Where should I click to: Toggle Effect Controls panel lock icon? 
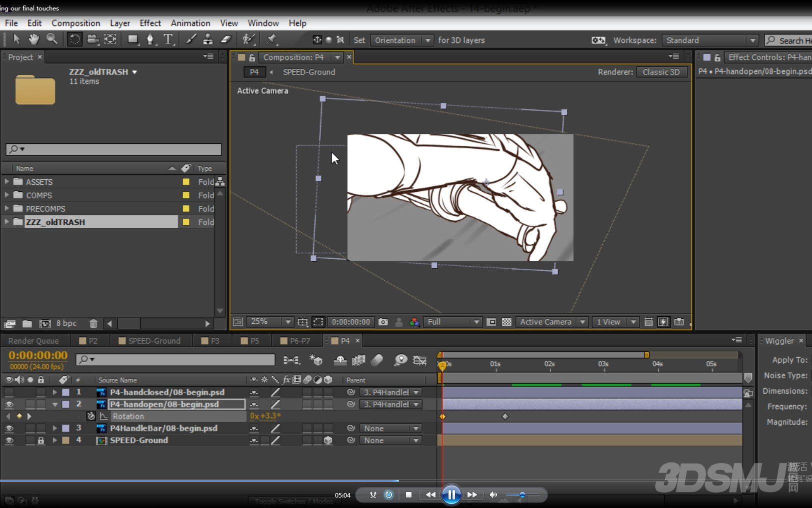(717, 57)
